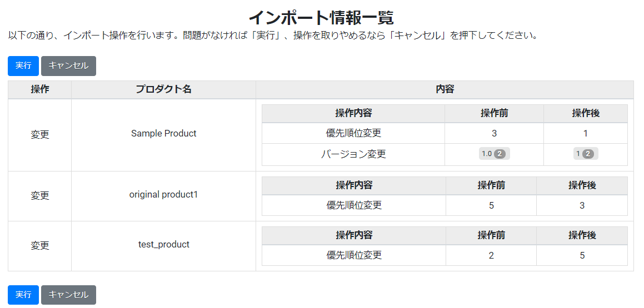Click the bottom キャンセル button

click(68, 295)
